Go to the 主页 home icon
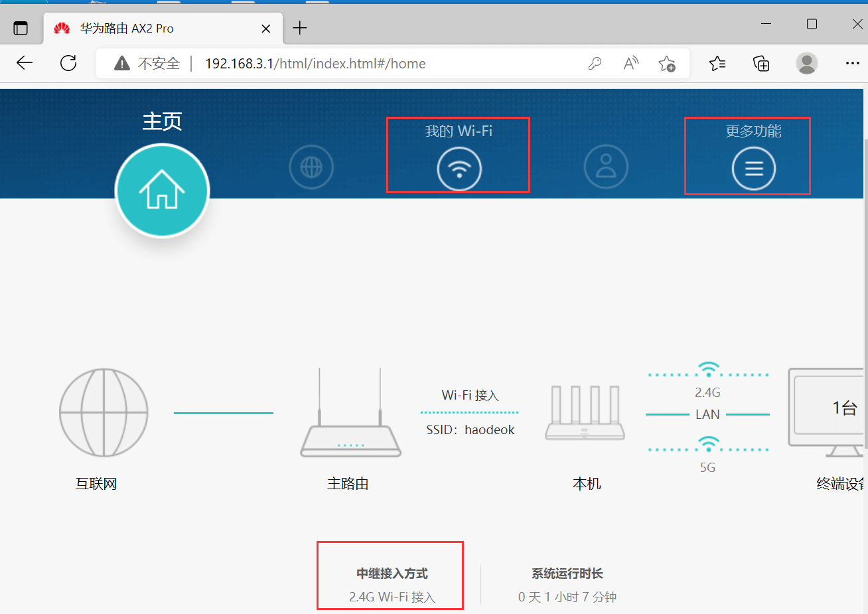This screenshot has width=868, height=614. point(162,191)
